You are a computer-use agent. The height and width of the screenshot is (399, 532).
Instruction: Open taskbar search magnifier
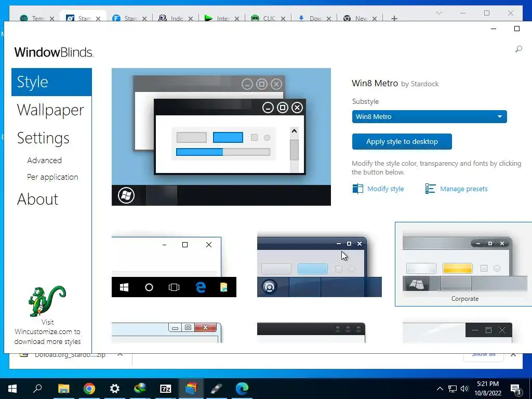[x=37, y=388]
